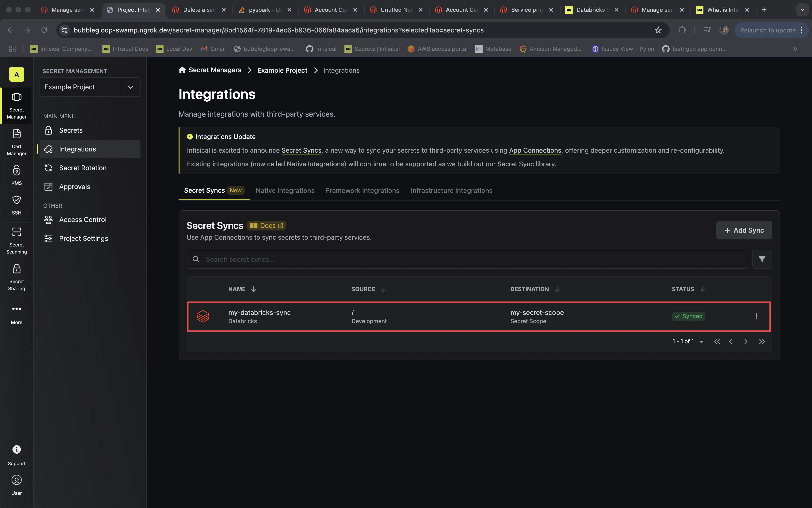Go to previous page of results
This screenshot has width=812, height=508.
(730, 341)
